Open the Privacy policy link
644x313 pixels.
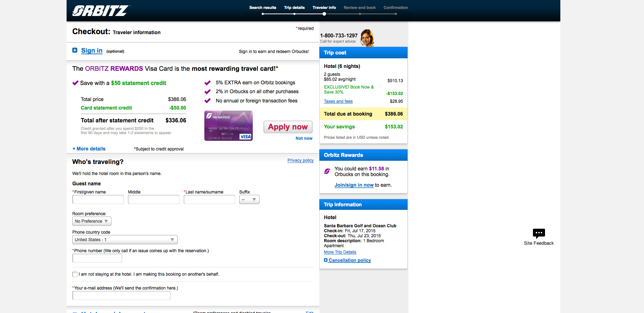(300, 160)
